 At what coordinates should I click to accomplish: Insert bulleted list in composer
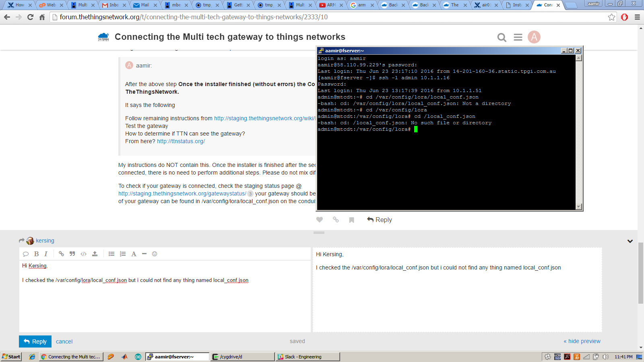[x=111, y=254]
